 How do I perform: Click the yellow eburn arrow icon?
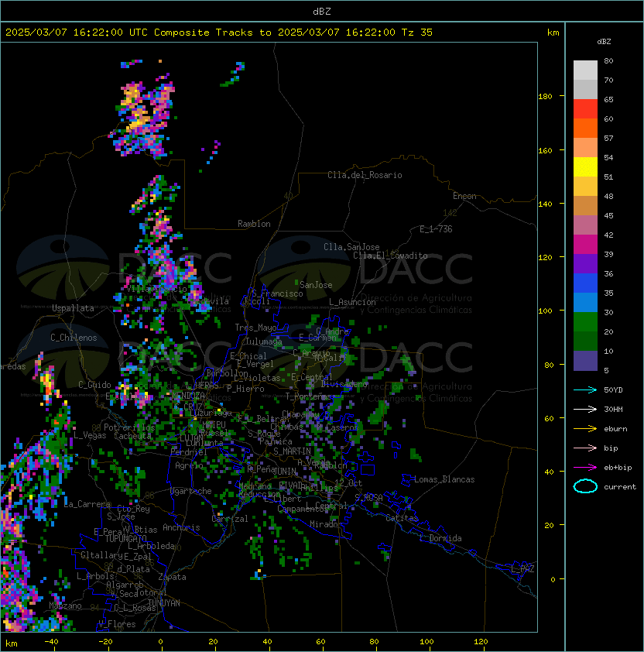pos(585,429)
